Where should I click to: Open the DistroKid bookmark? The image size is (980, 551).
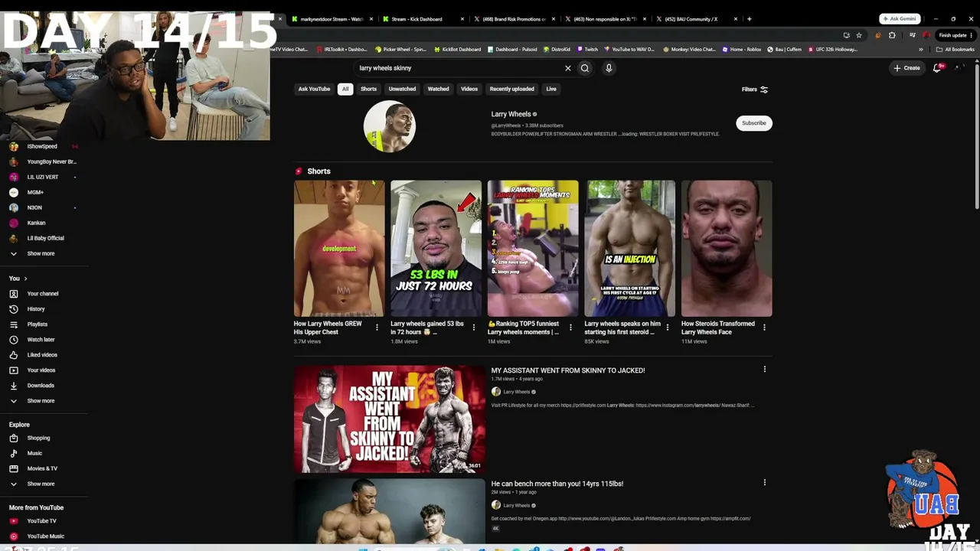558,50
